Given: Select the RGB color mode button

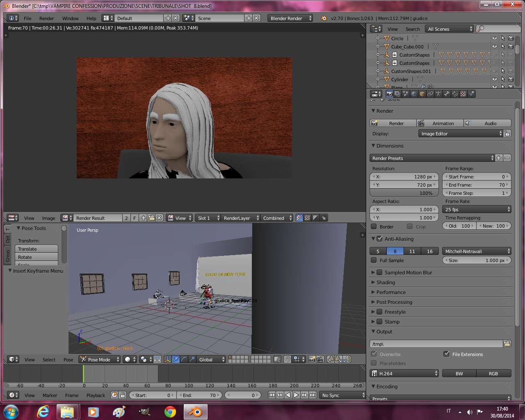Looking at the screenshot, I should click(493, 373).
